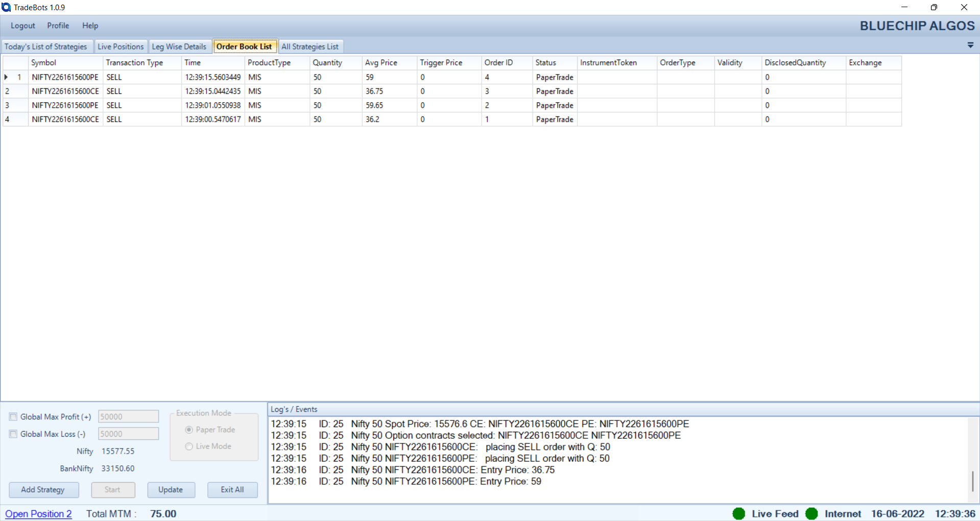
Task: Click the time cell 12:39:15.0442435
Action: pyautogui.click(x=213, y=91)
